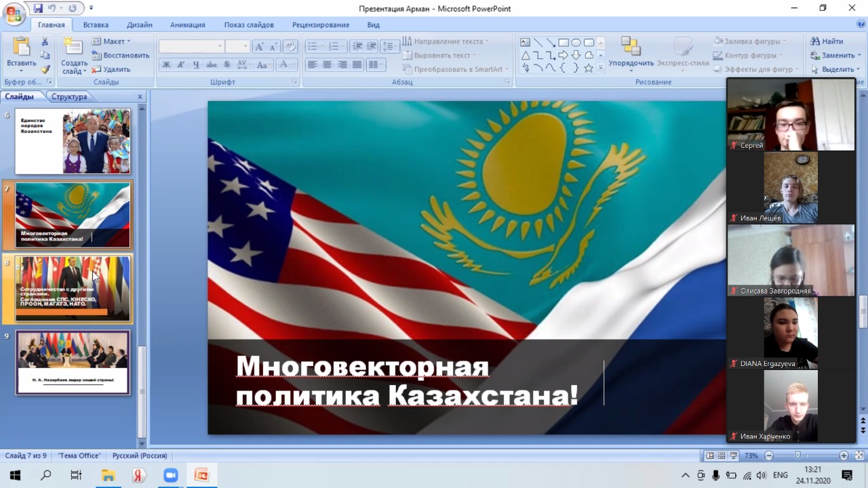
Task: Decrease list indent level
Action: [x=357, y=47]
